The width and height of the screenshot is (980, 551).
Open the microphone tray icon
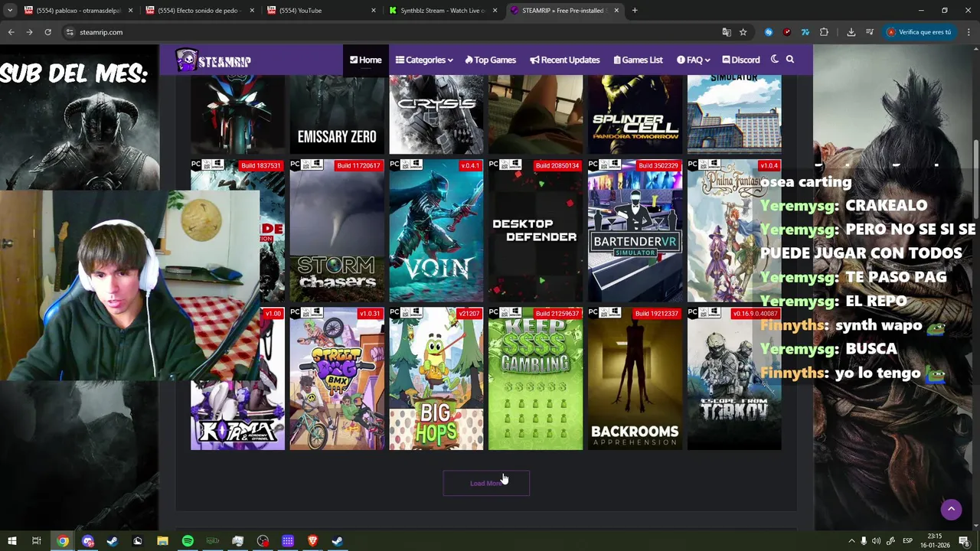[x=864, y=541]
